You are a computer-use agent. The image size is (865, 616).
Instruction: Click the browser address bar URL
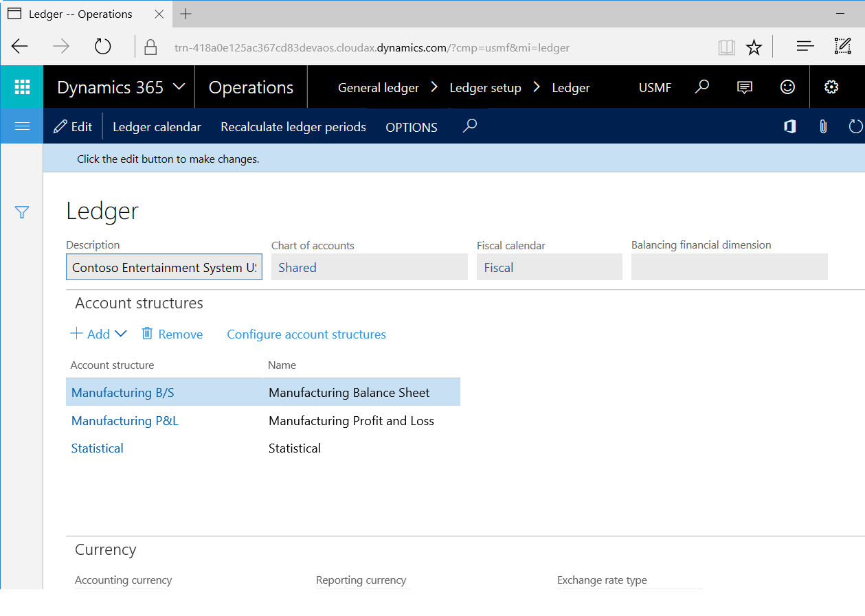pos(372,48)
